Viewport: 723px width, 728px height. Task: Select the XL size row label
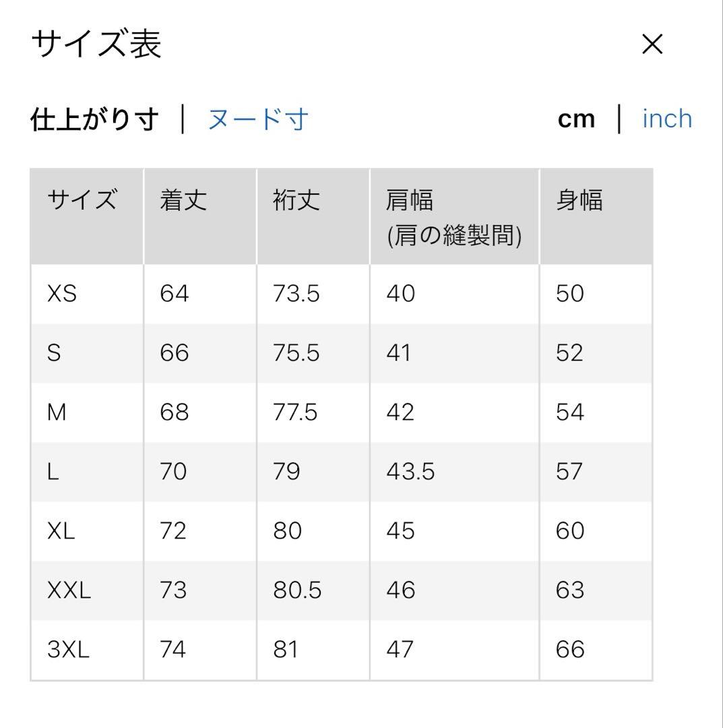coord(61,530)
